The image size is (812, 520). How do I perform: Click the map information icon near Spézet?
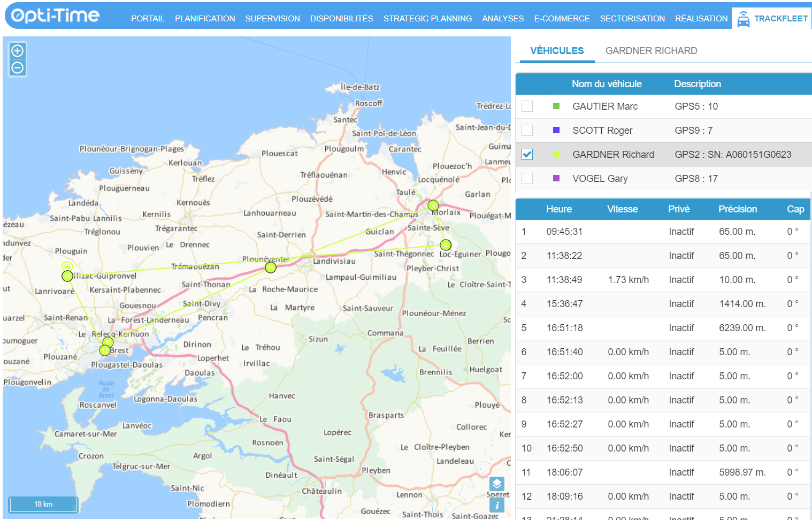pos(497,504)
